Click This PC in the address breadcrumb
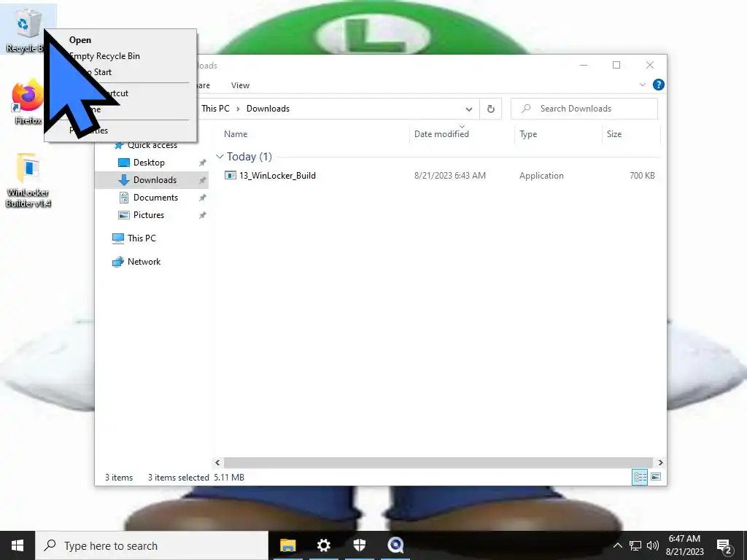Screen dimensions: 747x560 [215, 109]
